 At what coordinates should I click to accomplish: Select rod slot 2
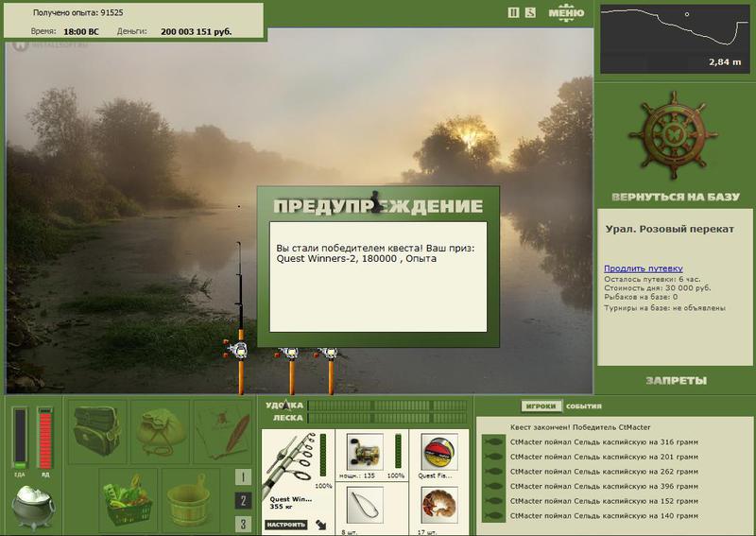click(243, 501)
